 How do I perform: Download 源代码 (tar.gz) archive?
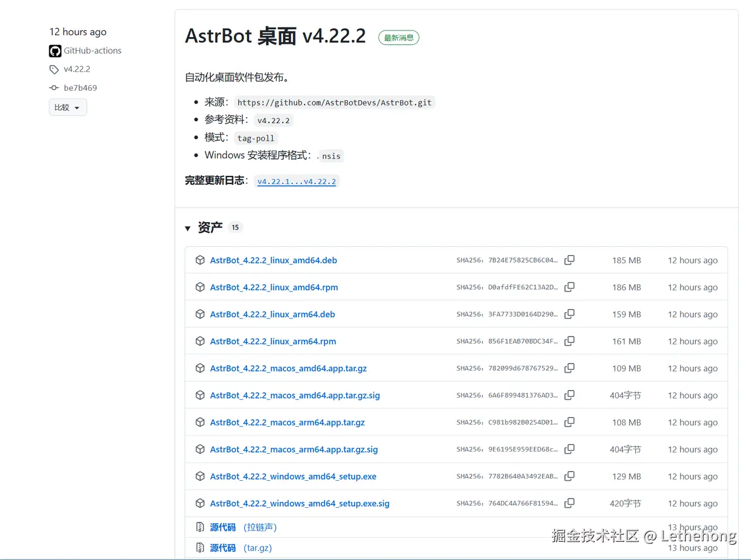241,547
